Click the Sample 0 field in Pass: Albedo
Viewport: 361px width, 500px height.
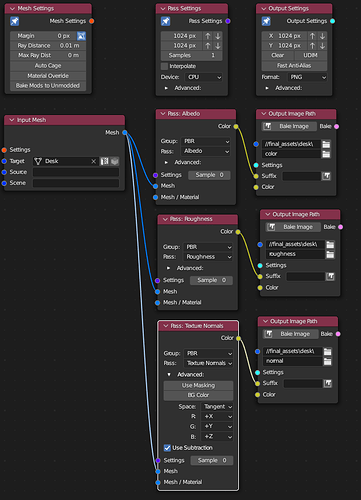[209, 175]
